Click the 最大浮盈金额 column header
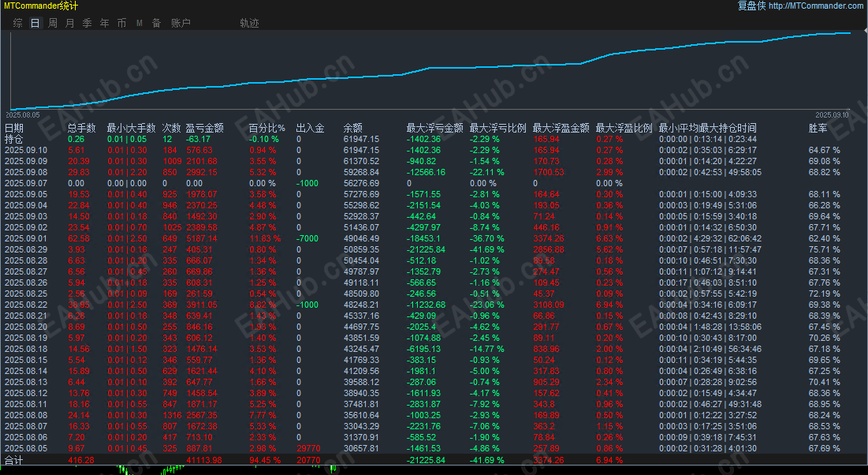This screenshot has width=868, height=475. pyautogui.click(x=561, y=128)
